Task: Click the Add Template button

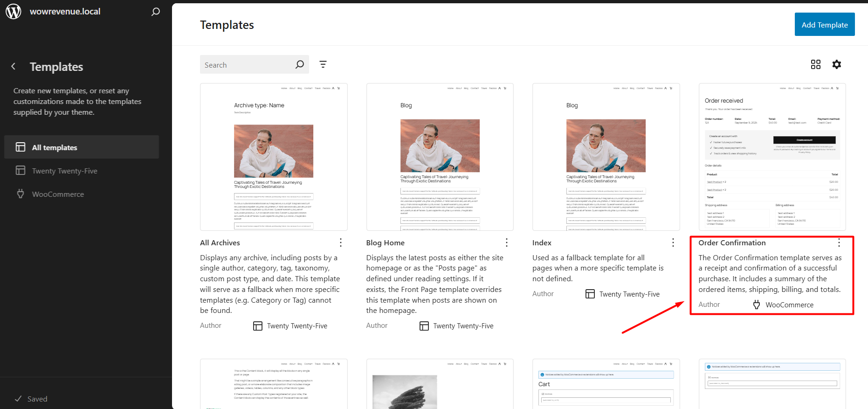Action: (x=825, y=24)
